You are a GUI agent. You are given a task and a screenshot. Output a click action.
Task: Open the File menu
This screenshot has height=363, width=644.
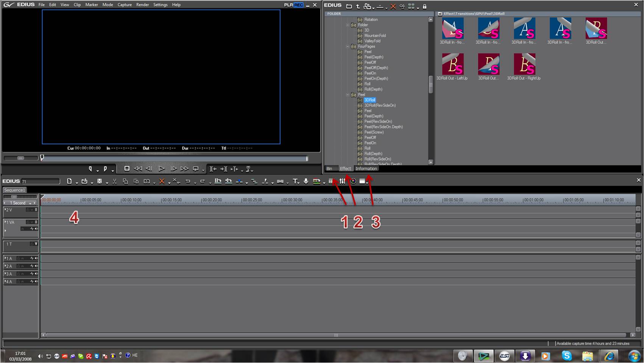coord(42,5)
